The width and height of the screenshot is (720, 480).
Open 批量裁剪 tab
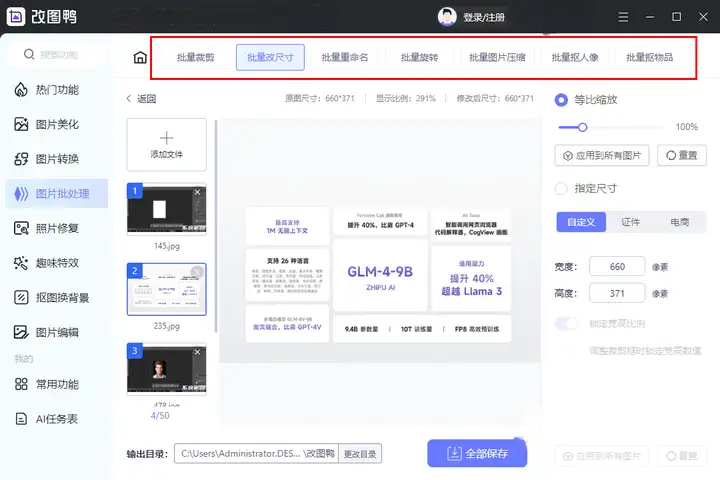click(196, 57)
